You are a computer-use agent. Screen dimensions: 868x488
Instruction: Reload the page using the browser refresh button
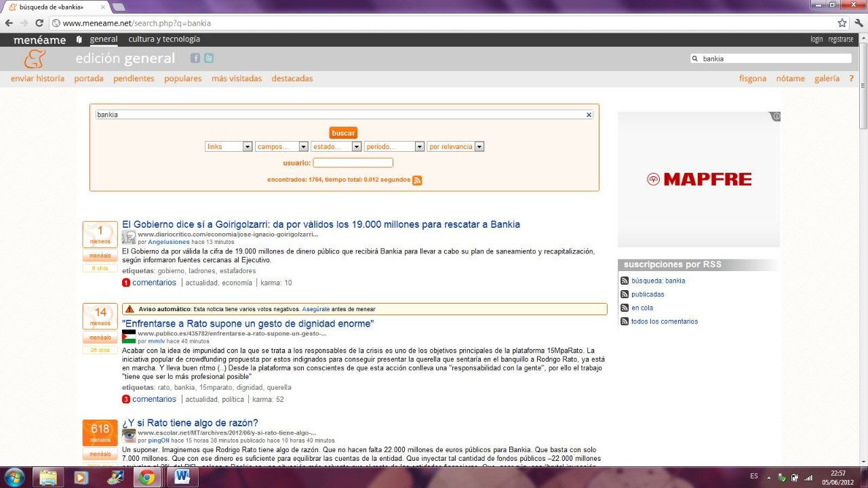click(x=40, y=23)
